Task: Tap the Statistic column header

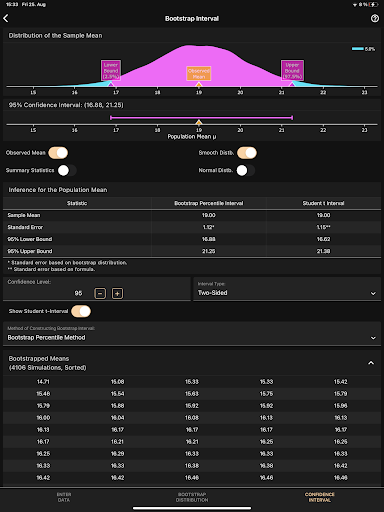Action: coord(77,203)
